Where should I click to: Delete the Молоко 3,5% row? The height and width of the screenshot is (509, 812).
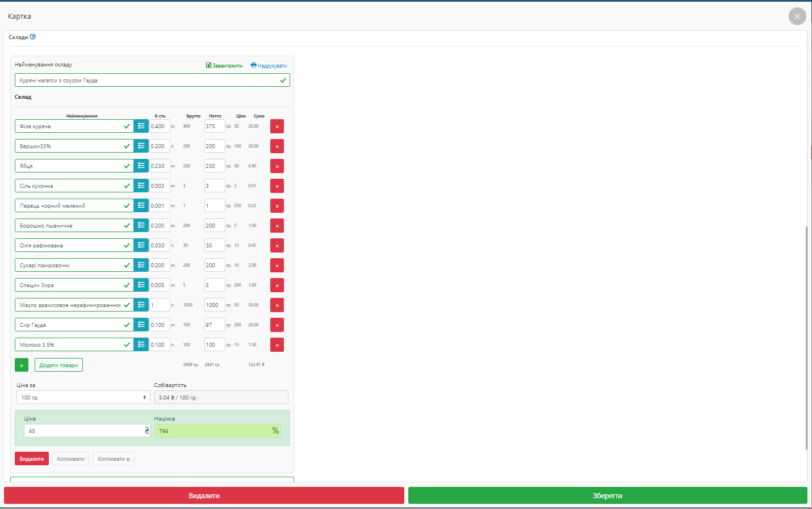pyautogui.click(x=277, y=345)
